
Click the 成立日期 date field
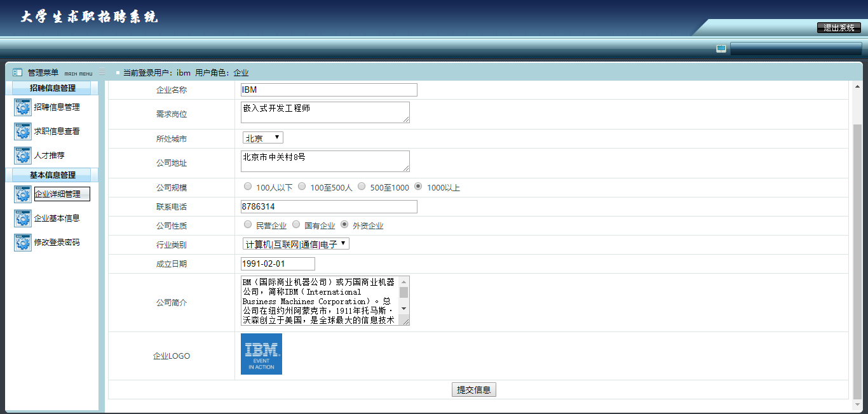278,264
